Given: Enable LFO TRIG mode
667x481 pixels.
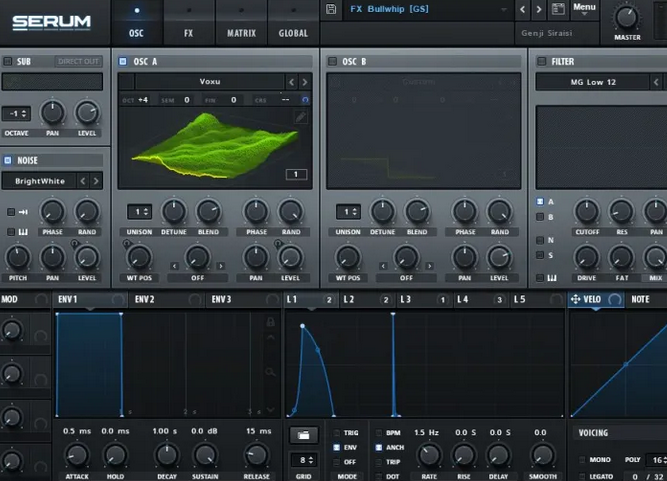Looking at the screenshot, I should pos(336,433).
